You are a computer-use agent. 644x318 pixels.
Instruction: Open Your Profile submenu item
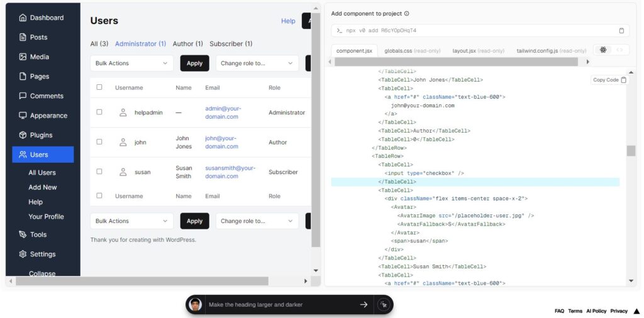pyautogui.click(x=46, y=217)
